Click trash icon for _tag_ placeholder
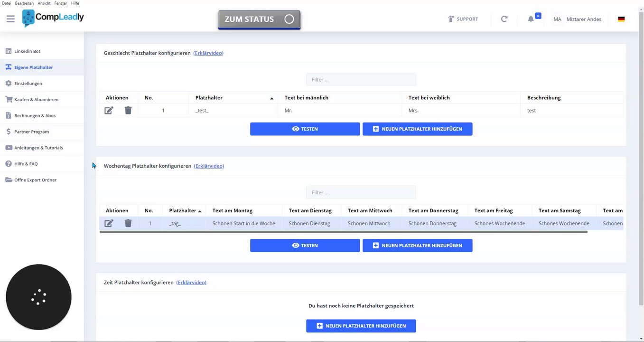The image size is (644, 342). click(128, 223)
